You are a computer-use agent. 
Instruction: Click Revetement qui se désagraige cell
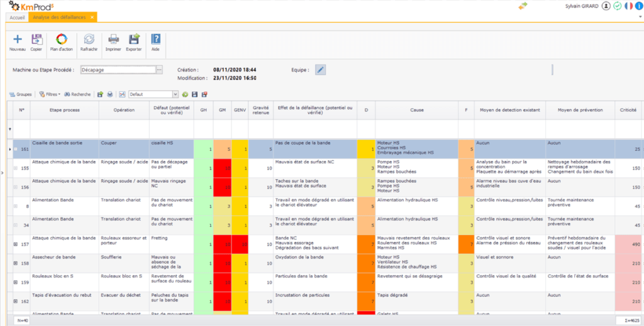417,282
